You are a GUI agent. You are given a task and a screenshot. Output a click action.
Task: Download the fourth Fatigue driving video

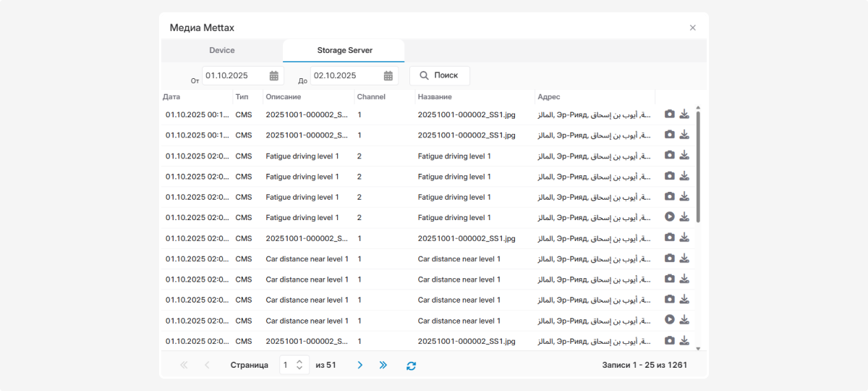tap(684, 216)
